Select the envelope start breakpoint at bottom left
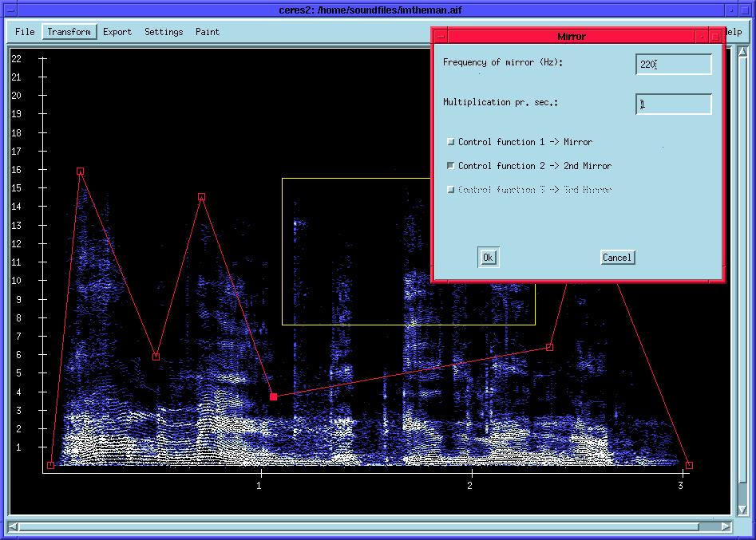 [50, 465]
